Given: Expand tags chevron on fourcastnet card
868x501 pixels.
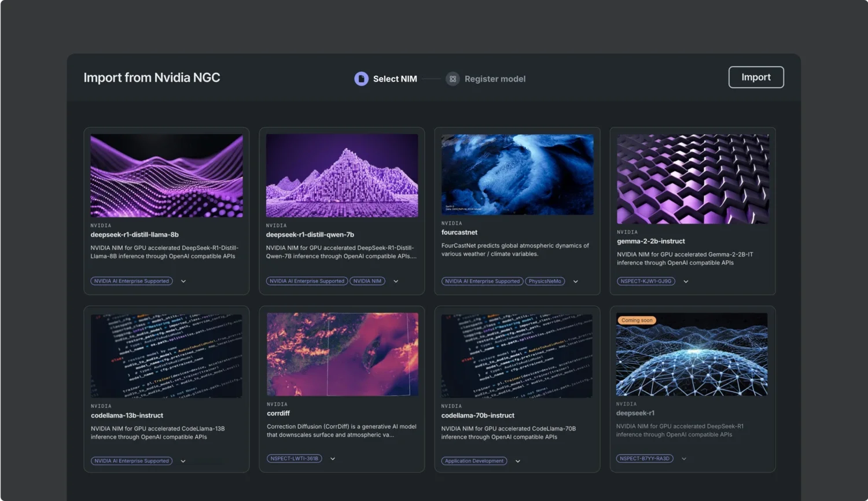Looking at the screenshot, I should click(576, 281).
